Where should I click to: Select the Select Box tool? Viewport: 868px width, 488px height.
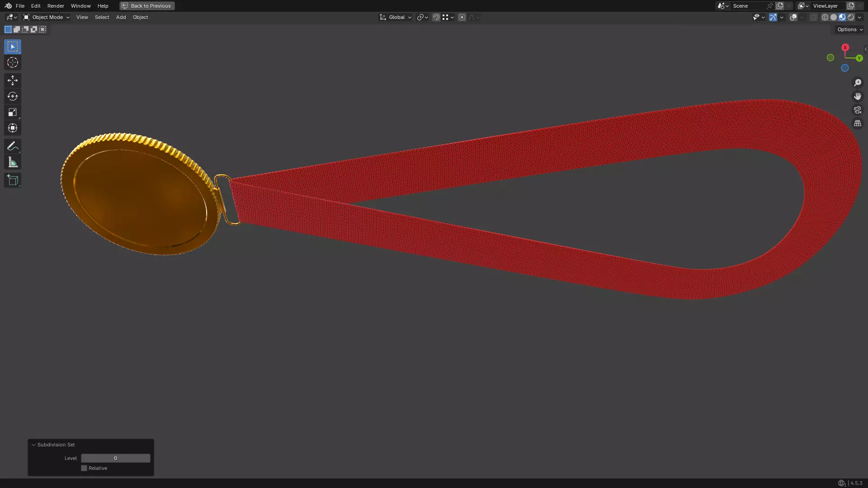pos(12,47)
